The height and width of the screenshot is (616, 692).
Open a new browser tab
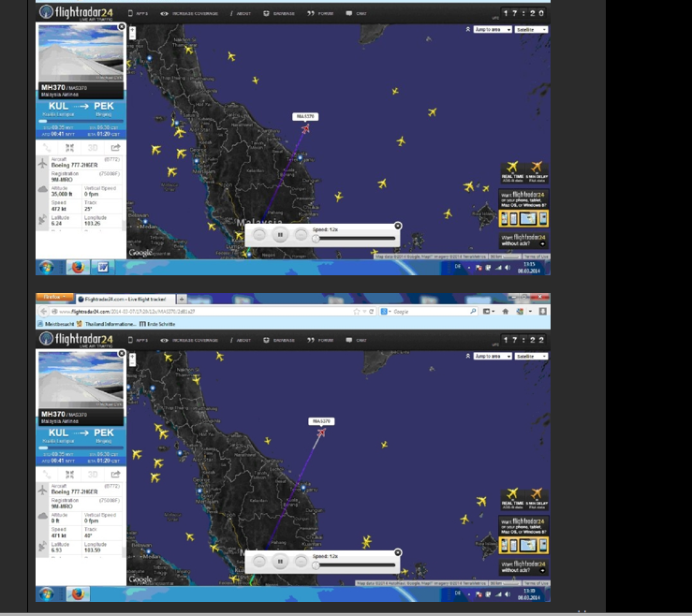[182, 300]
